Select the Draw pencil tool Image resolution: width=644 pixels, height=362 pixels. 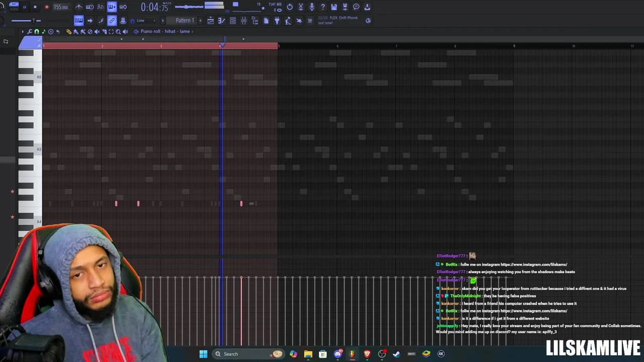(x=69, y=32)
